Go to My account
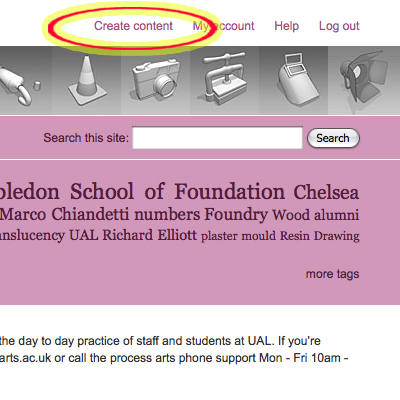 coord(223,26)
